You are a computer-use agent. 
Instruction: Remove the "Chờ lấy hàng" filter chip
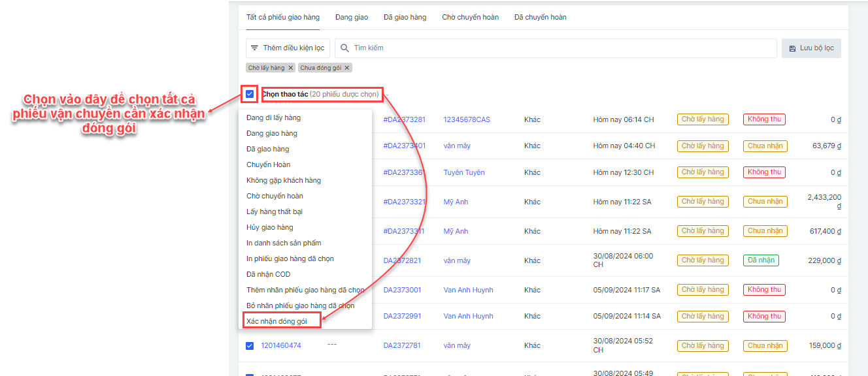pyautogui.click(x=290, y=68)
